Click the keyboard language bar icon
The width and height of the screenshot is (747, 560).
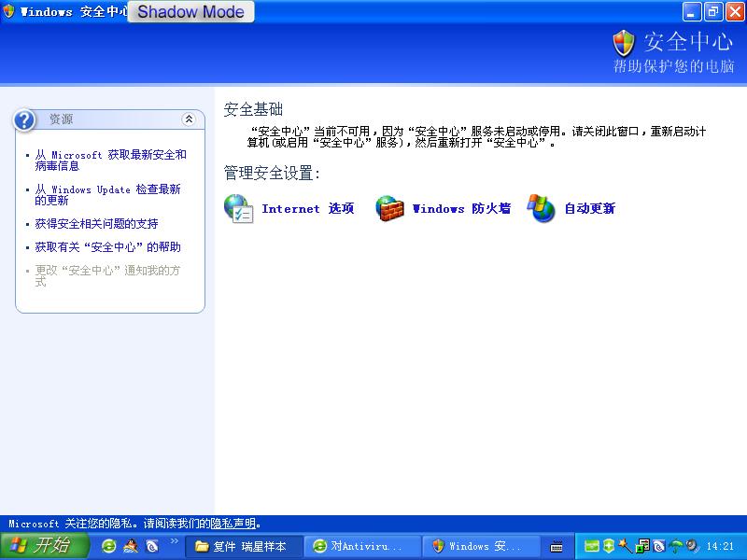click(557, 546)
